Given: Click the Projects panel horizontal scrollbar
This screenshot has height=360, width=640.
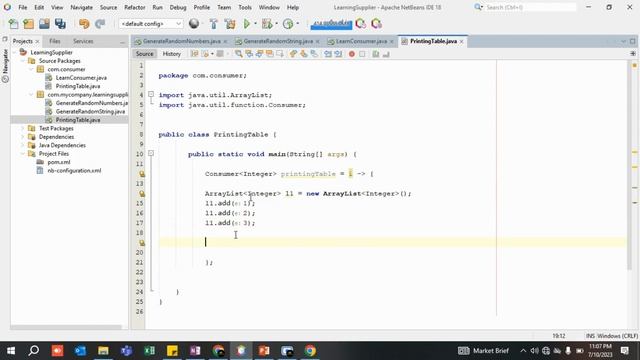Looking at the screenshot, I should [x=67, y=327].
